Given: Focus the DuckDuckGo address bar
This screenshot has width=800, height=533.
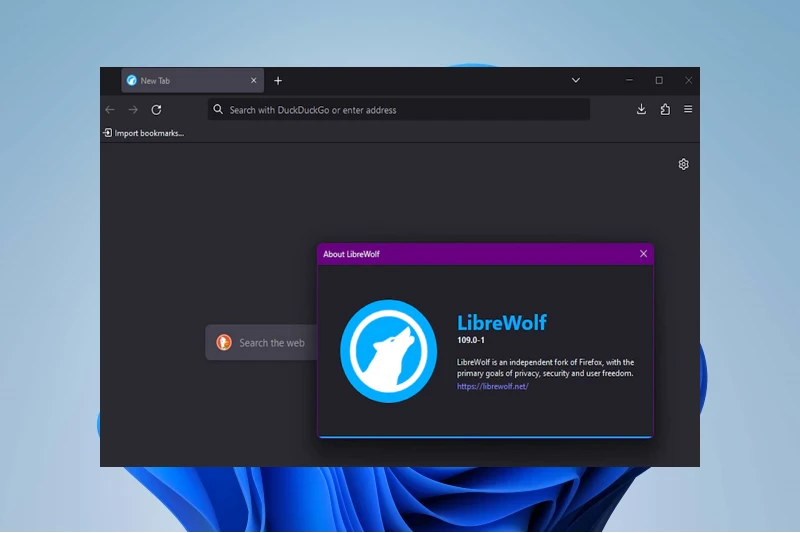Looking at the screenshot, I should 398,110.
